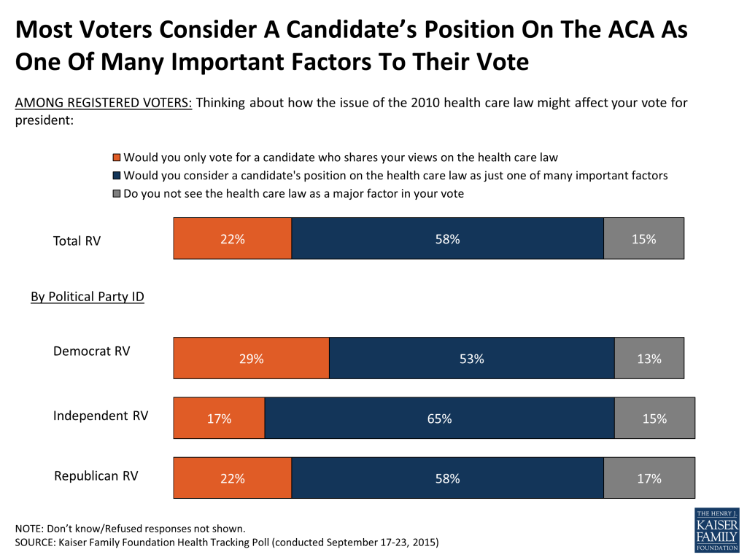Screen dimensions: 747x560
Task: Click the 'AMONG REGISTERED VOTERS:' underlined text
Action: pyautogui.click(x=104, y=103)
